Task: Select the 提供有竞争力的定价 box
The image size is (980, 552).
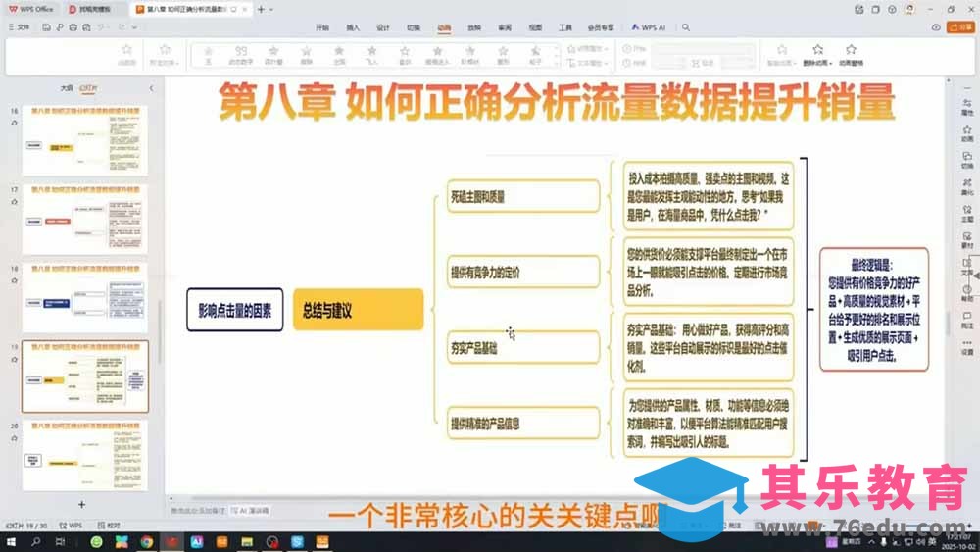Action: coord(523,272)
